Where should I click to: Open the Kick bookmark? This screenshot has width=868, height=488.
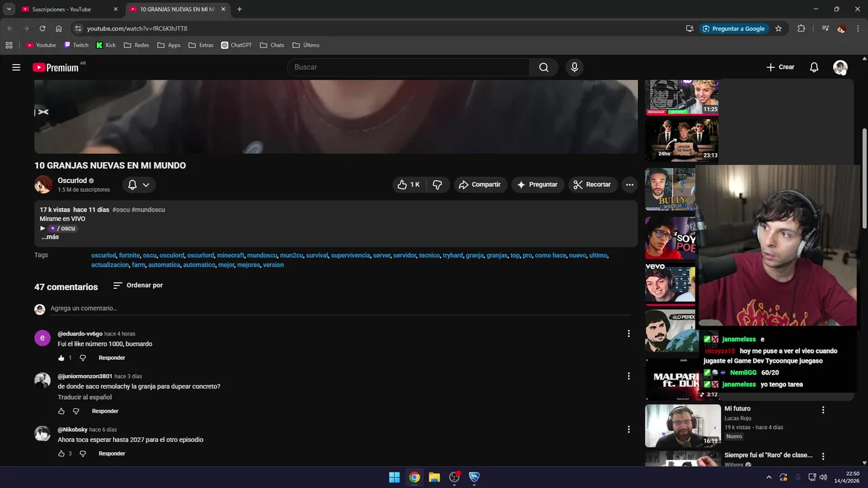pyautogui.click(x=106, y=45)
